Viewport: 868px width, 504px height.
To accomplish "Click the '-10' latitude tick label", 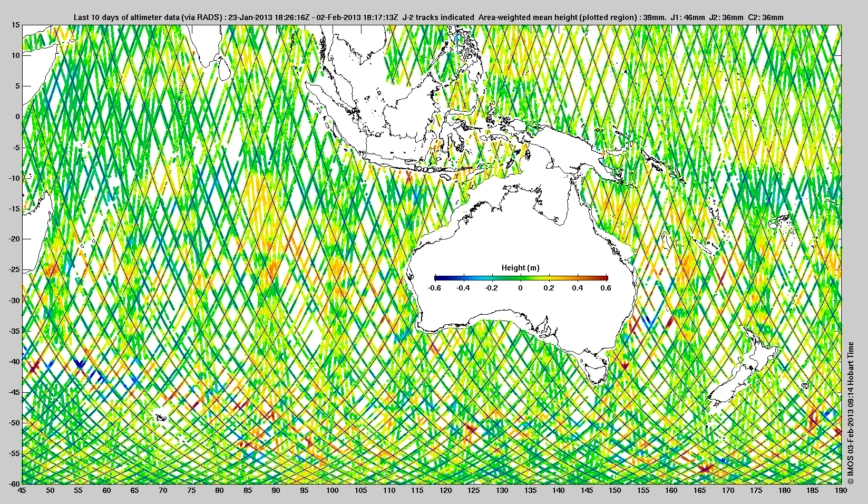I will 14,178.
